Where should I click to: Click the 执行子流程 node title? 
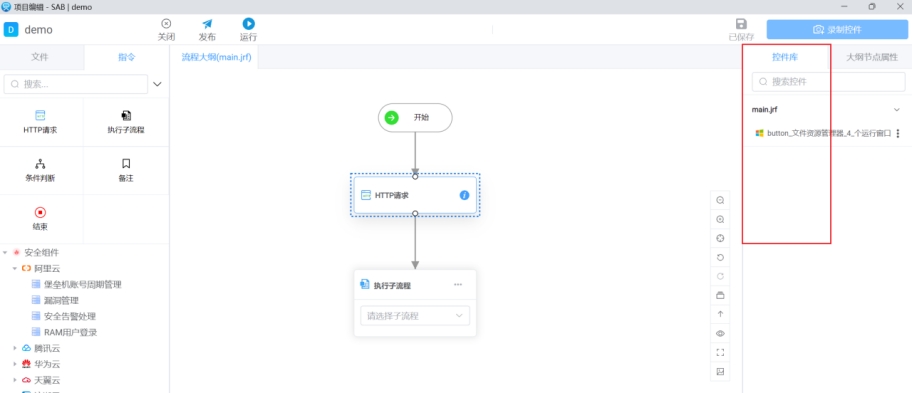[x=392, y=285]
